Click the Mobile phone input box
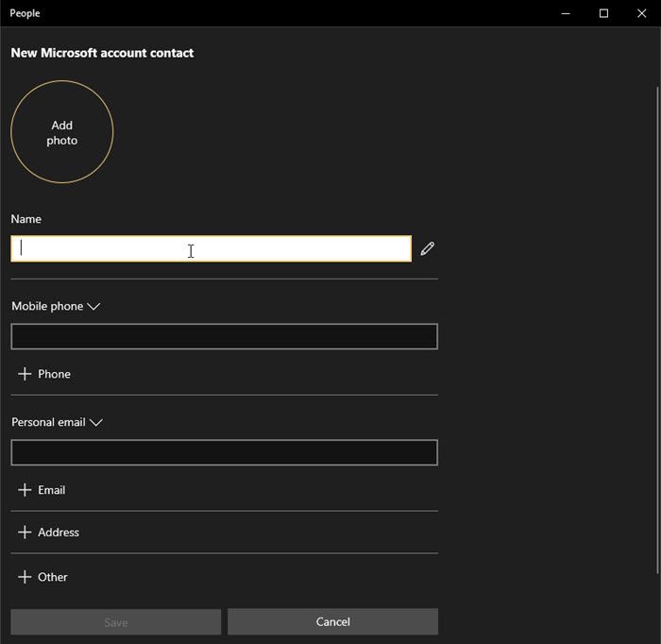The width and height of the screenshot is (661, 644). [225, 336]
